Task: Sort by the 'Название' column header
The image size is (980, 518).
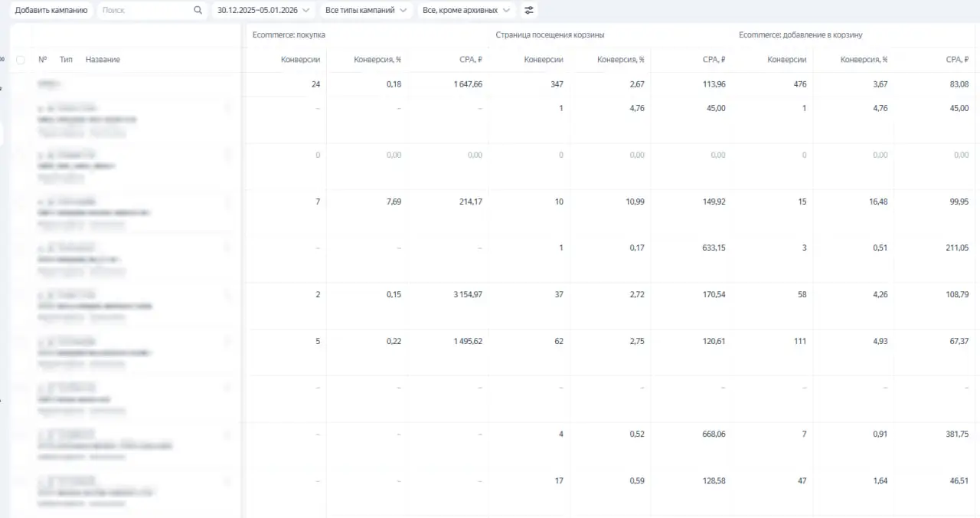Action: tap(103, 60)
